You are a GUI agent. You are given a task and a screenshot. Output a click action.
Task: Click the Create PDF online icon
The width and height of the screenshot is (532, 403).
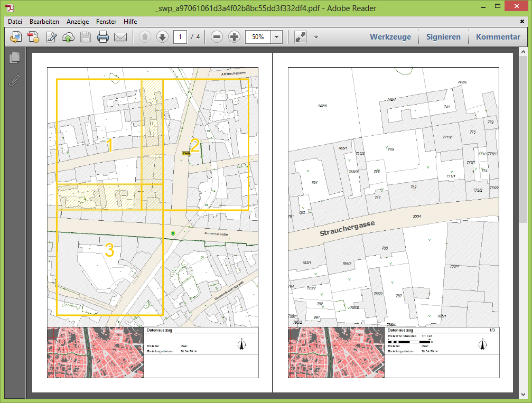(33, 37)
